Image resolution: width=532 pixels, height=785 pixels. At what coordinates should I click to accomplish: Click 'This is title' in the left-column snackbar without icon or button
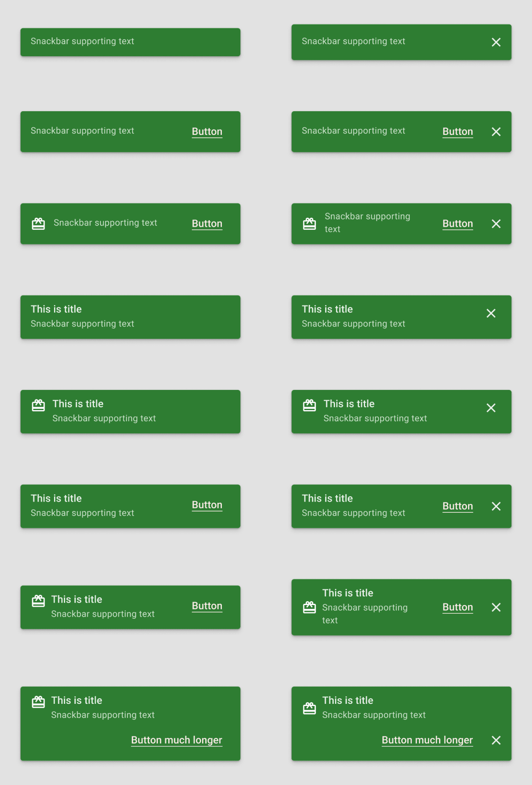56,309
